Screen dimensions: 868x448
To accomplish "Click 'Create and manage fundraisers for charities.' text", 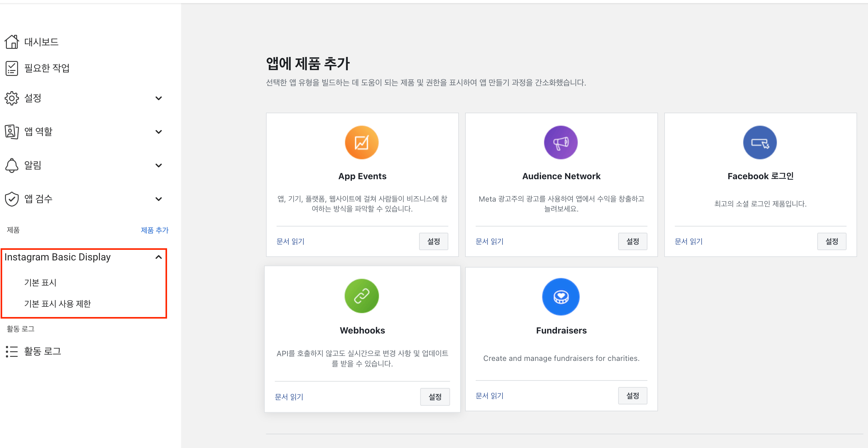I will 561,358.
